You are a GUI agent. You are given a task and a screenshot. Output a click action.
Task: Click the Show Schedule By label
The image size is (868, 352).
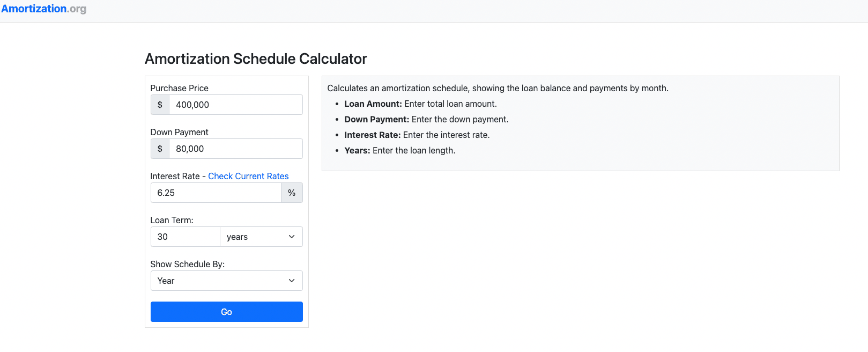188,264
